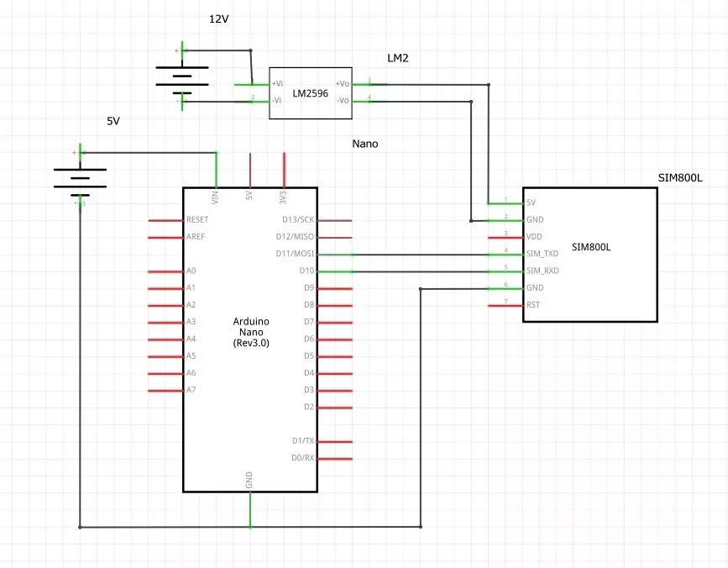This screenshot has width=728, height=568.
Task: Click the "A7" pin label
Action: click(x=191, y=390)
